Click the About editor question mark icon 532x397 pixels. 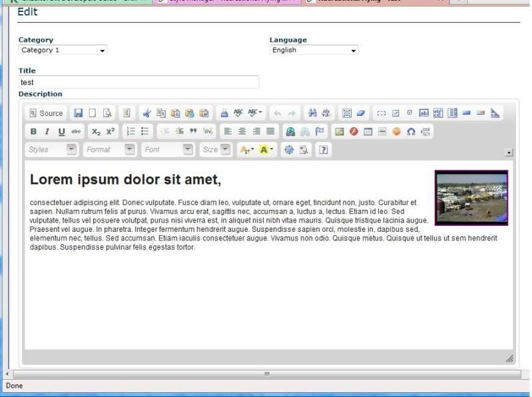324,150
